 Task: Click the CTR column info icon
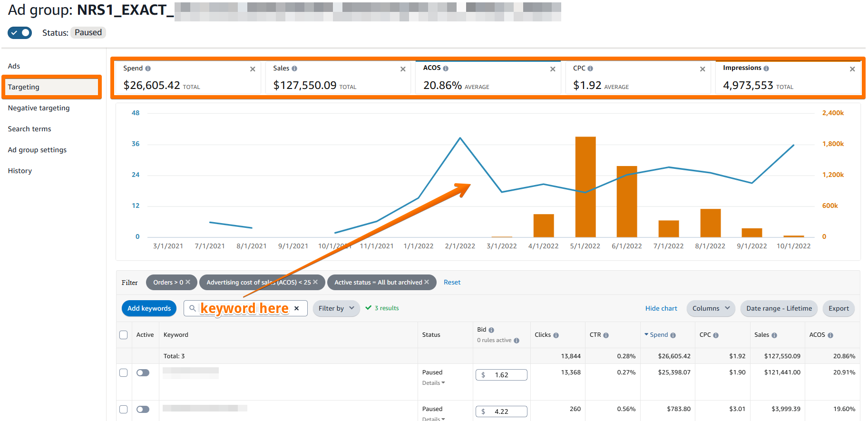click(606, 335)
